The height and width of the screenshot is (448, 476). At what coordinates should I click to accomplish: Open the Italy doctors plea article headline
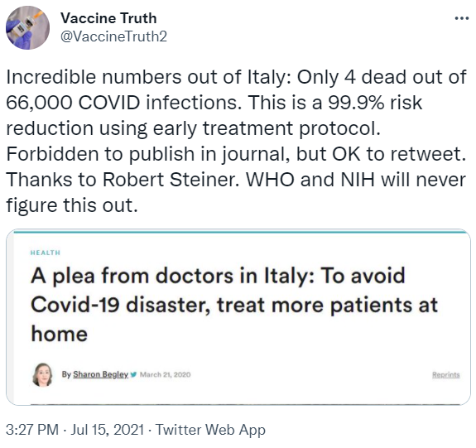[x=234, y=305]
